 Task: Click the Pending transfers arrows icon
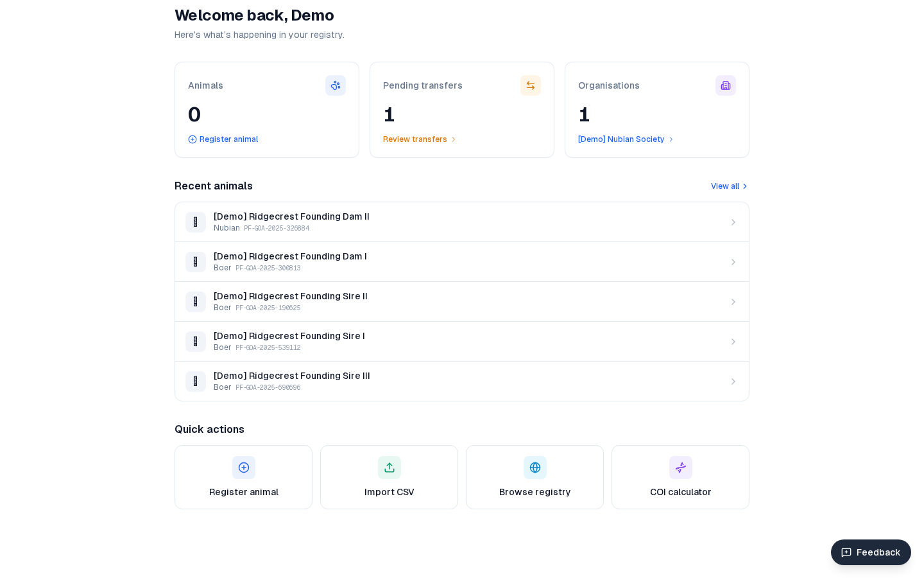[x=531, y=85]
